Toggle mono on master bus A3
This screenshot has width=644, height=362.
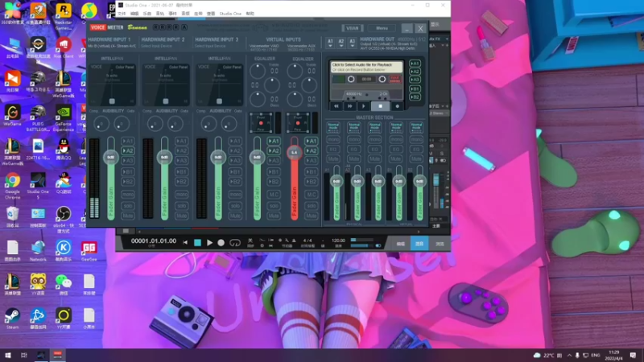pyautogui.click(x=374, y=139)
